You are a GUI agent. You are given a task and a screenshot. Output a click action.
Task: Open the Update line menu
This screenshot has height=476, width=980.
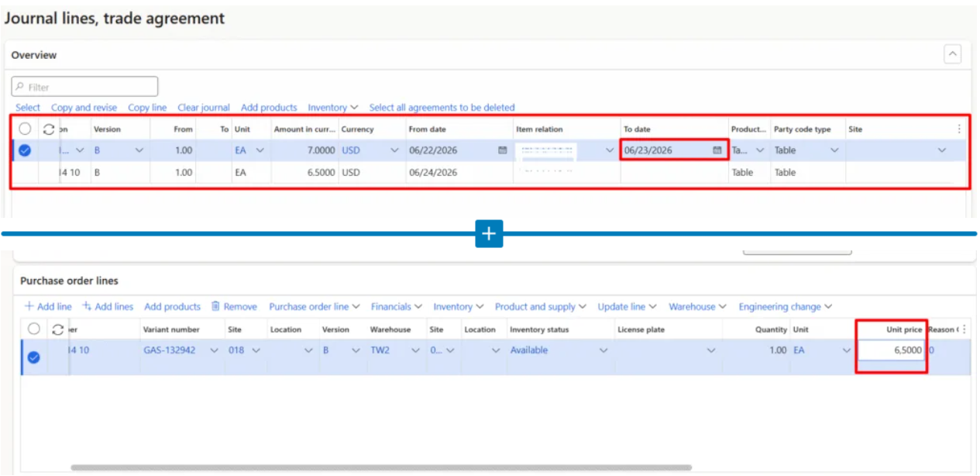tap(628, 307)
